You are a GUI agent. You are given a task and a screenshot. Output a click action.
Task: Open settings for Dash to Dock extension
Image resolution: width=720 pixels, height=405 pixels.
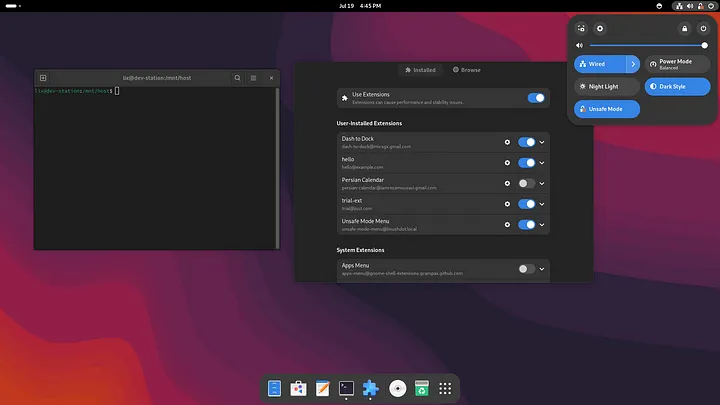coord(507,142)
